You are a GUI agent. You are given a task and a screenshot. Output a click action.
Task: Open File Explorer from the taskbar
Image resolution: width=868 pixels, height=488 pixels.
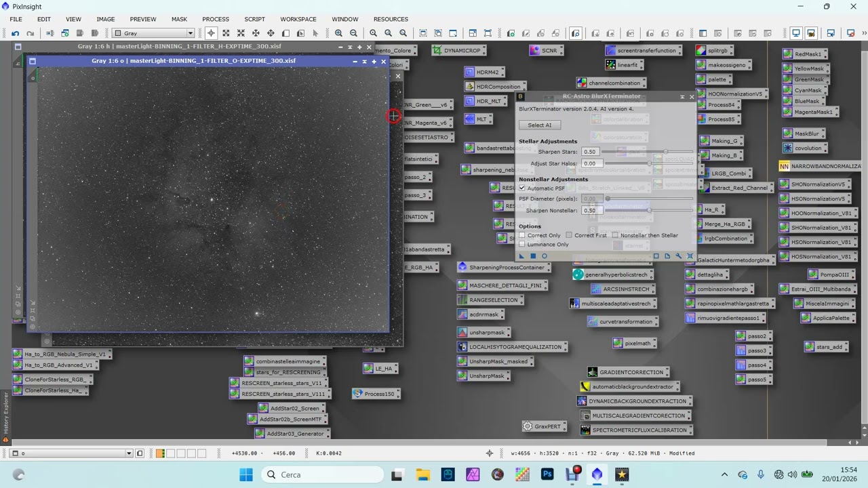pos(422,474)
